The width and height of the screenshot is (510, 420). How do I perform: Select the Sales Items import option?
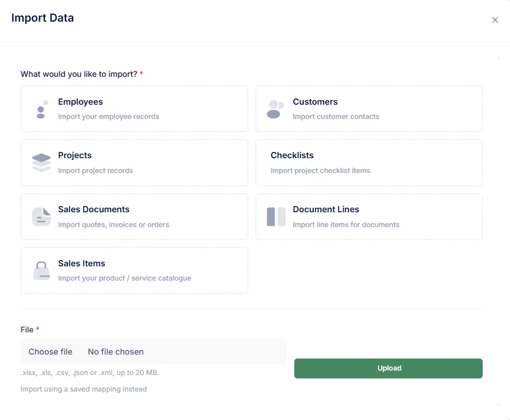134,270
